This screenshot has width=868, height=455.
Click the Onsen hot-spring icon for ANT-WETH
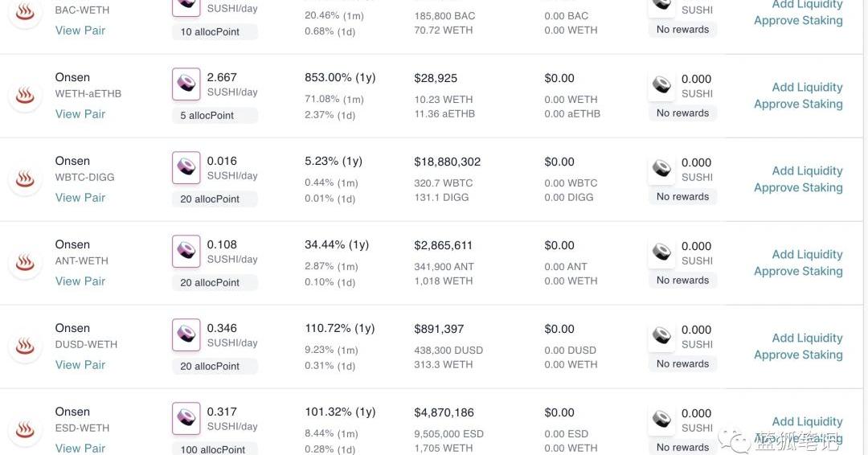[x=25, y=263]
